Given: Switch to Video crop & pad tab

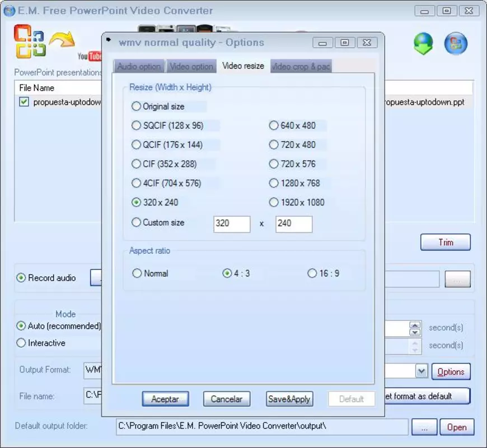Looking at the screenshot, I should click(301, 66).
